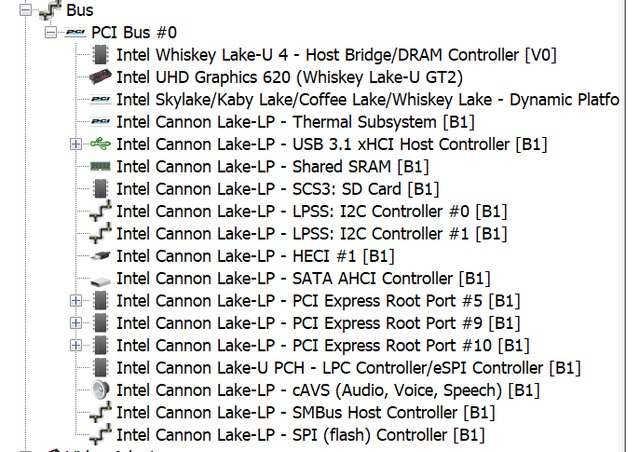Click the bus icon for I2C Controller #0
The height and width of the screenshot is (452, 640).
(100, 211)
